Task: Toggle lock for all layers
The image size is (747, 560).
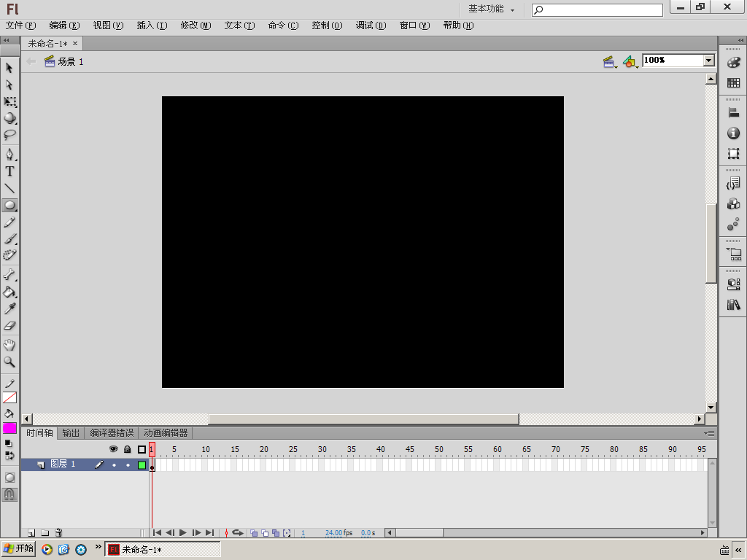Action: [x=127, y=449]
